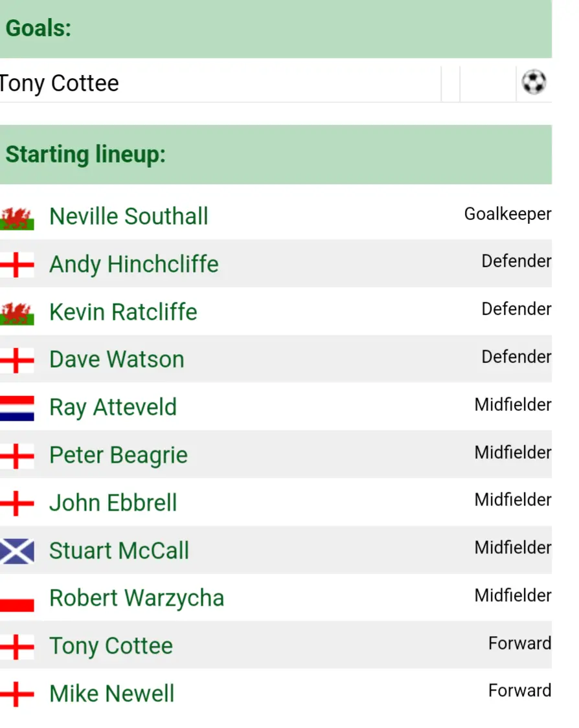Open Neville Southall player page
The image size is (579, 728).
tap(129, 216)
